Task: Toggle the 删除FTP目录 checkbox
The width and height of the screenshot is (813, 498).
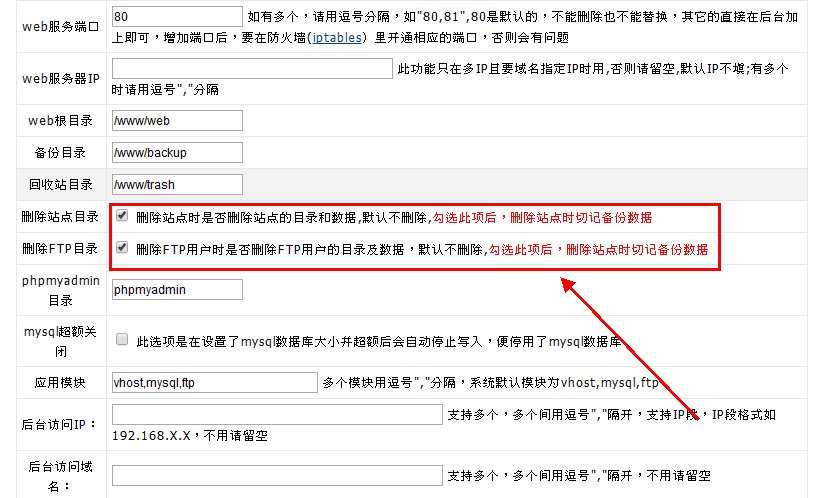Action: coord(122,248)
